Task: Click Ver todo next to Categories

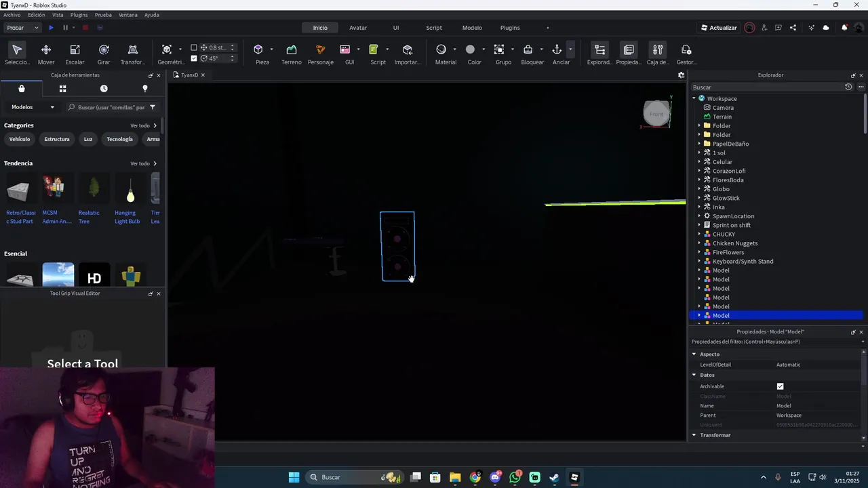Action: click(x=143, y=125)
